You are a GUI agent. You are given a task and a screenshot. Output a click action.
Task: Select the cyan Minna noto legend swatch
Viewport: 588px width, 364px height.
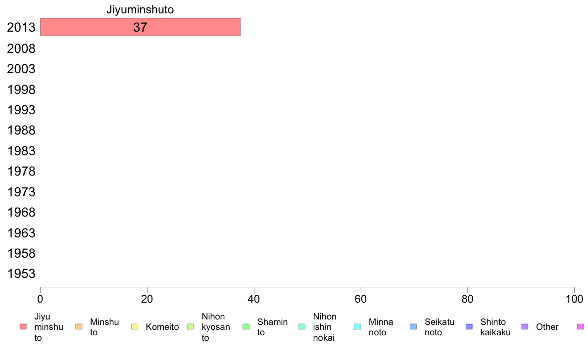pos(358,327)
